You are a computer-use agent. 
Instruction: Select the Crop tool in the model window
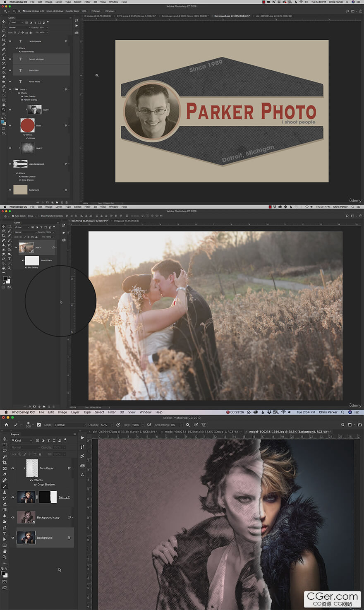5,463
